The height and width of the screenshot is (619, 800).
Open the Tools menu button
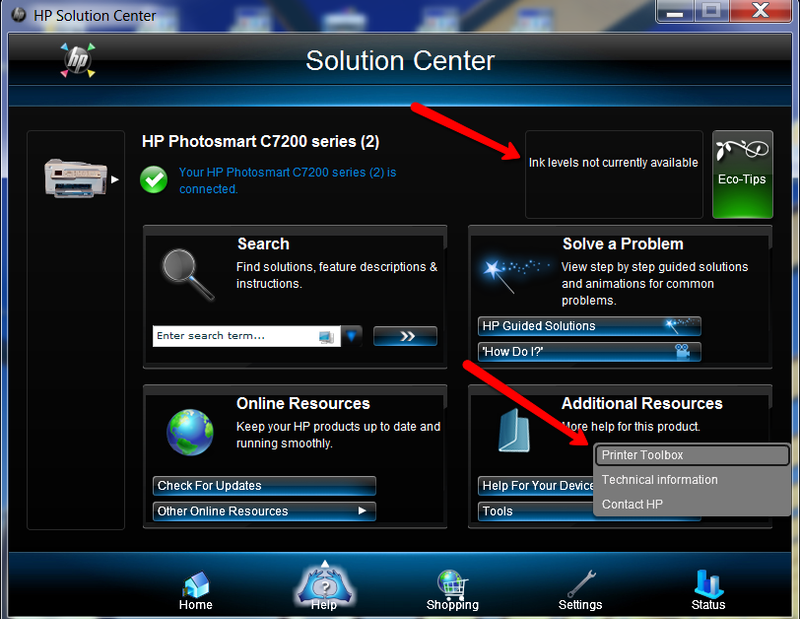[x=536, y=511]
